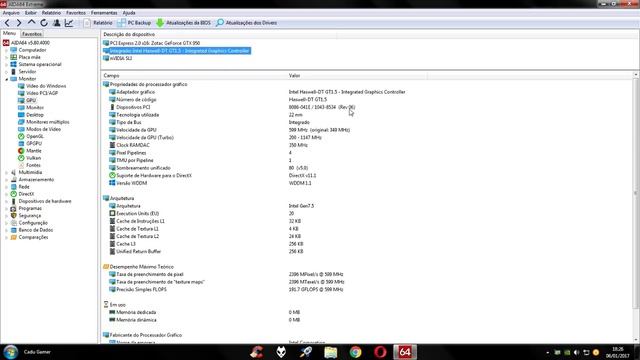Image resolution: width=640 pixels, height=360 pixels.
Task: Select the Fontes tree item
Action: point(29,165)
